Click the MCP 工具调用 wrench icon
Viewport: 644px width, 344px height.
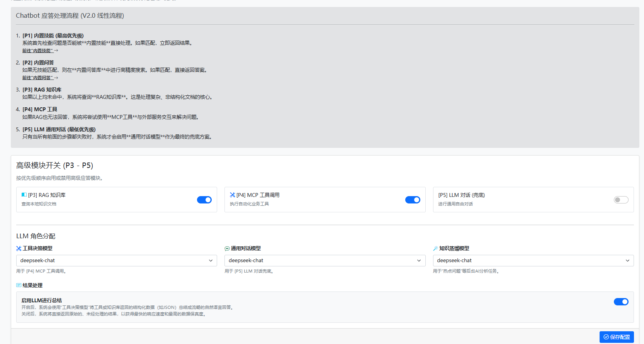[x=232, y=195]
